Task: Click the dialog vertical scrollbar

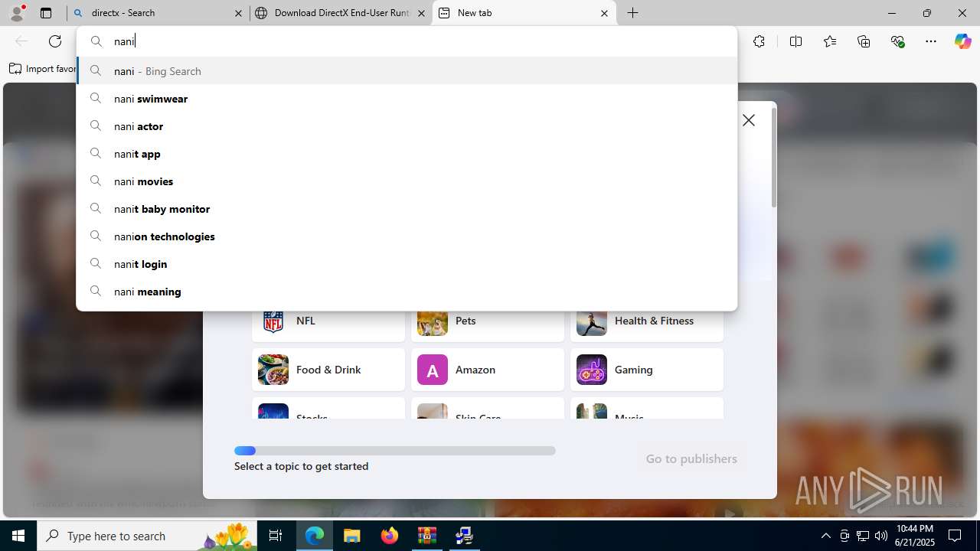Action: coord(774,157)
